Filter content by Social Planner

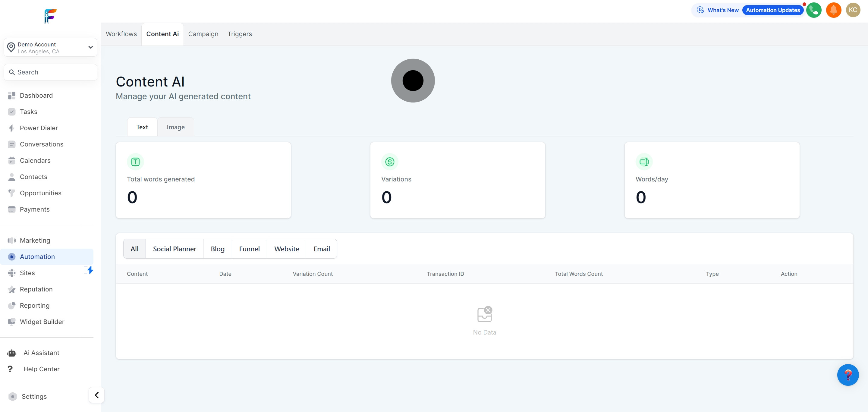(x=175, y=249)
